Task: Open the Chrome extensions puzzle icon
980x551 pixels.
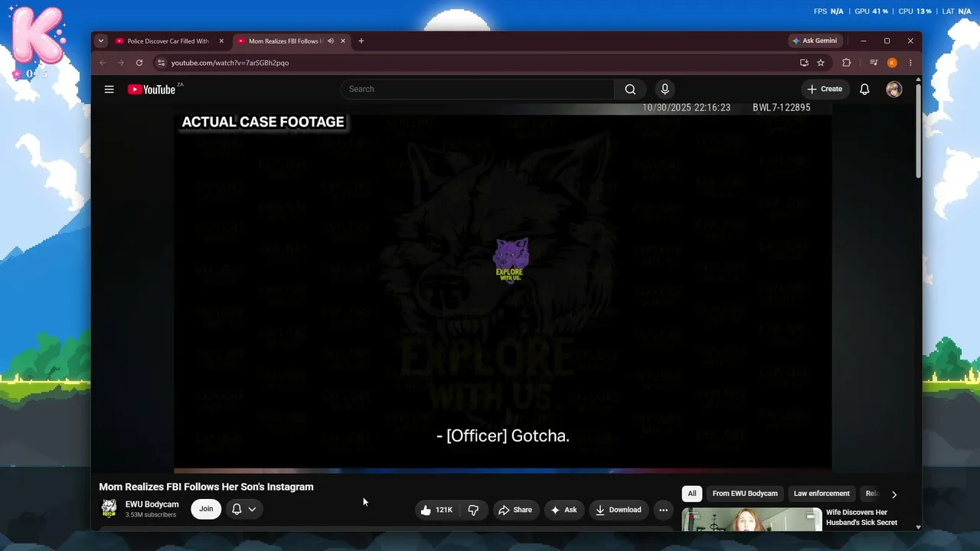Action: point(846,63)
